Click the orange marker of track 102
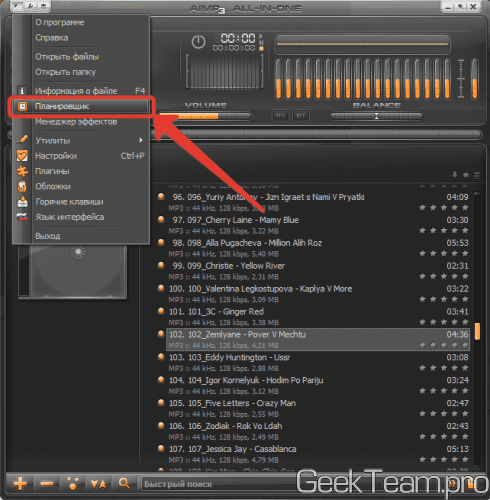Screen dimensions: 490x500 coord(161,334)
